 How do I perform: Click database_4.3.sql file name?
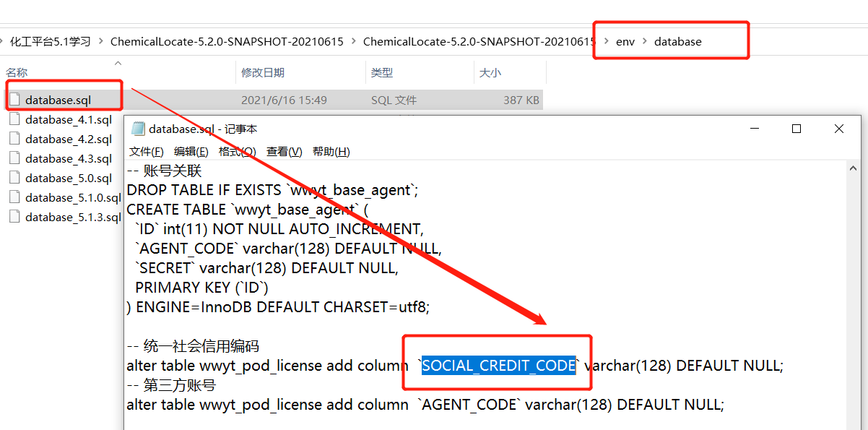pos(69,158)
